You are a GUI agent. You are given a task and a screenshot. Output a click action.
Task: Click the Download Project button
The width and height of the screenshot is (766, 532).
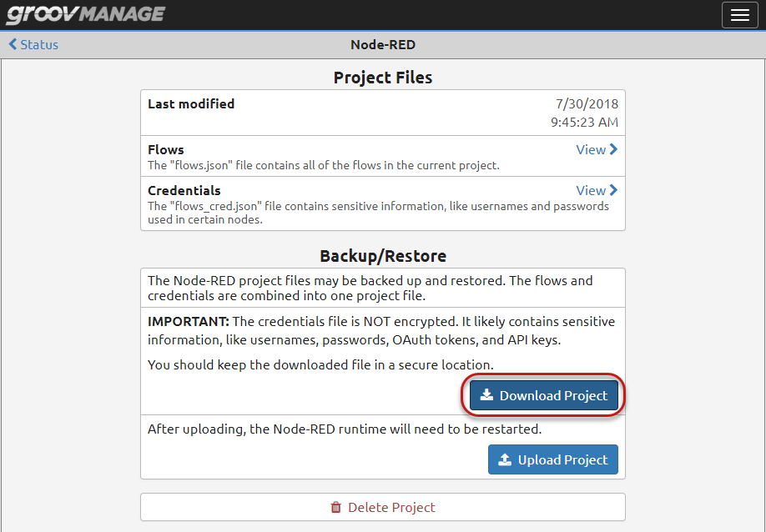tap(544, 395)
